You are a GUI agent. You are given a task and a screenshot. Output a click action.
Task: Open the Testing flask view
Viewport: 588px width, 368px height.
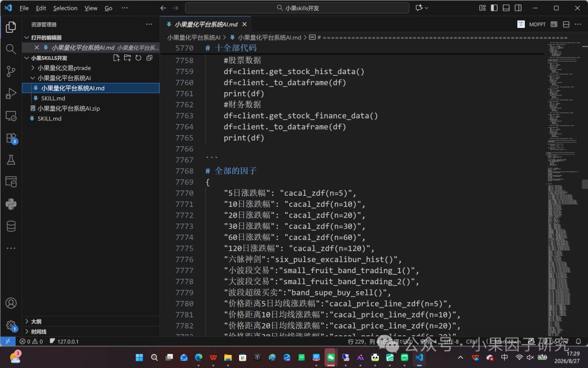(x=11, y=160)
